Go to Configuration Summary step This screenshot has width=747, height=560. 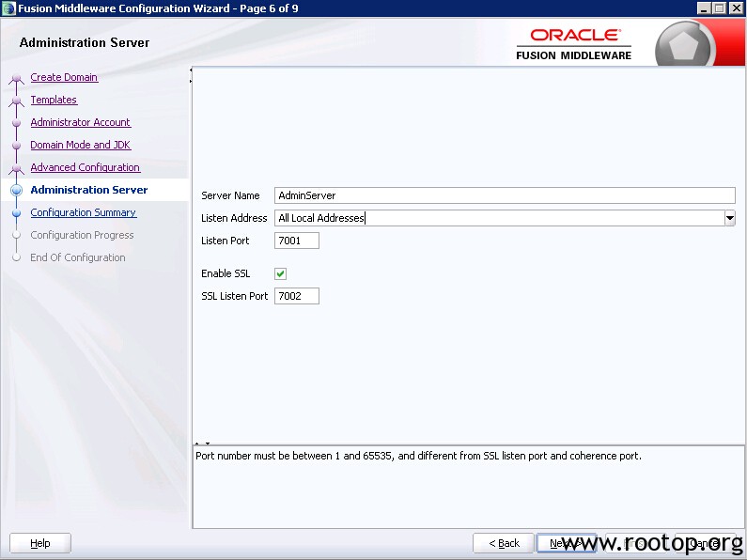tap(84, 212)
